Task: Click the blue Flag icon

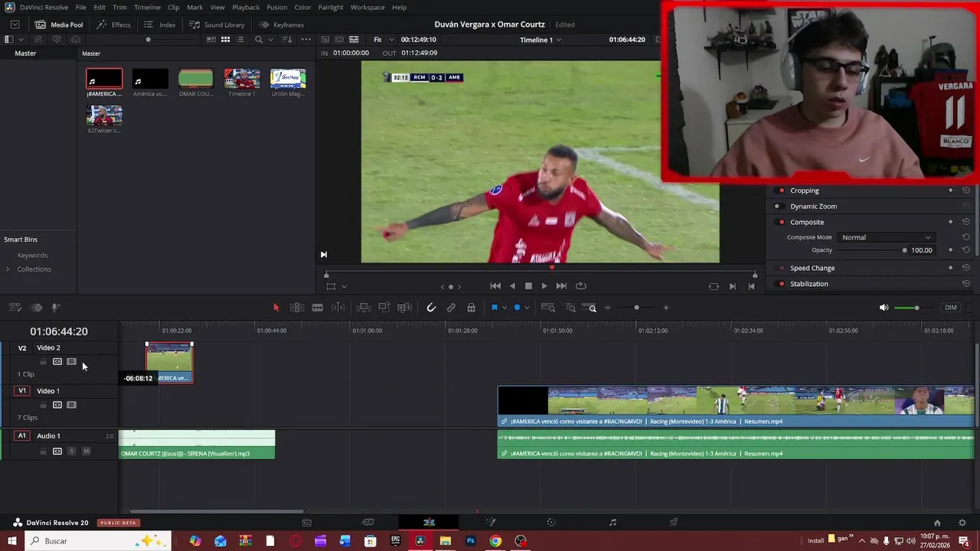Action: coord(494,308)
